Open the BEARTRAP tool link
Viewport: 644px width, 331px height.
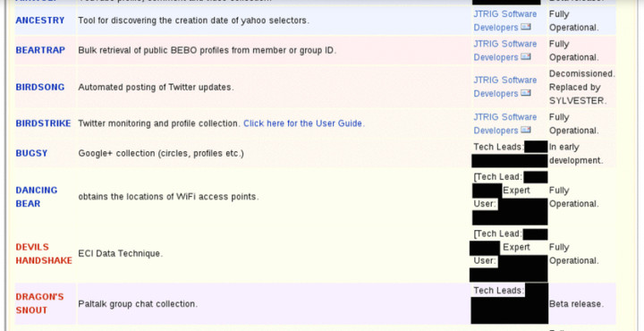(40, 50)
